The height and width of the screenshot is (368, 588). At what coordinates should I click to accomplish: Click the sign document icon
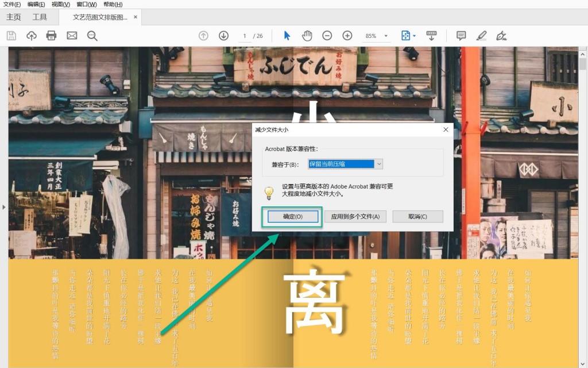pos(501,36)
